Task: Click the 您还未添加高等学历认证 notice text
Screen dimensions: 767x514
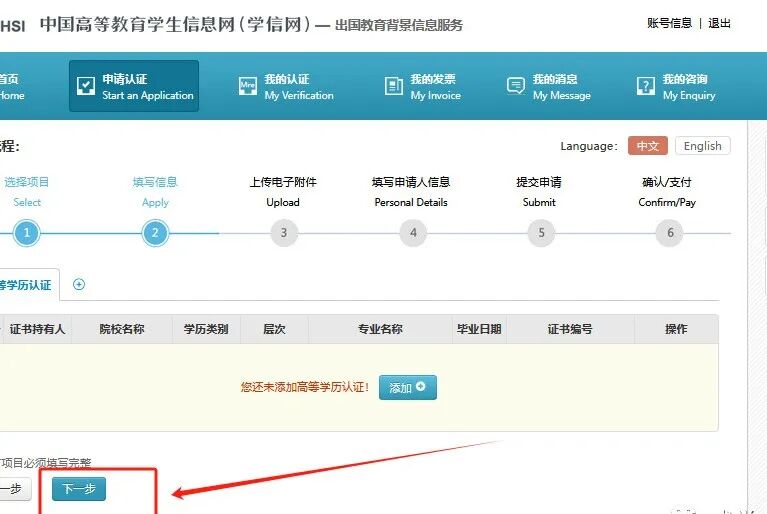Action: 305,387
